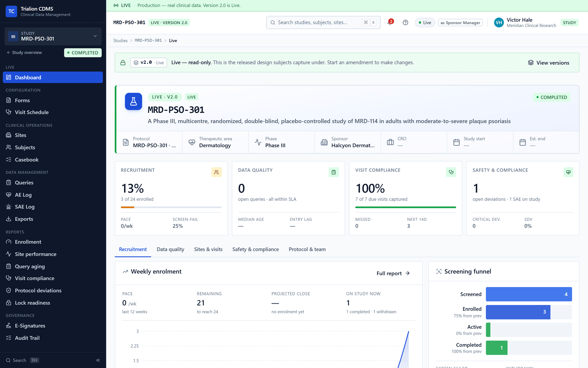Open the v2.0 Live version chip
Screen dimensions: 588x368
(x=149, y=63)
